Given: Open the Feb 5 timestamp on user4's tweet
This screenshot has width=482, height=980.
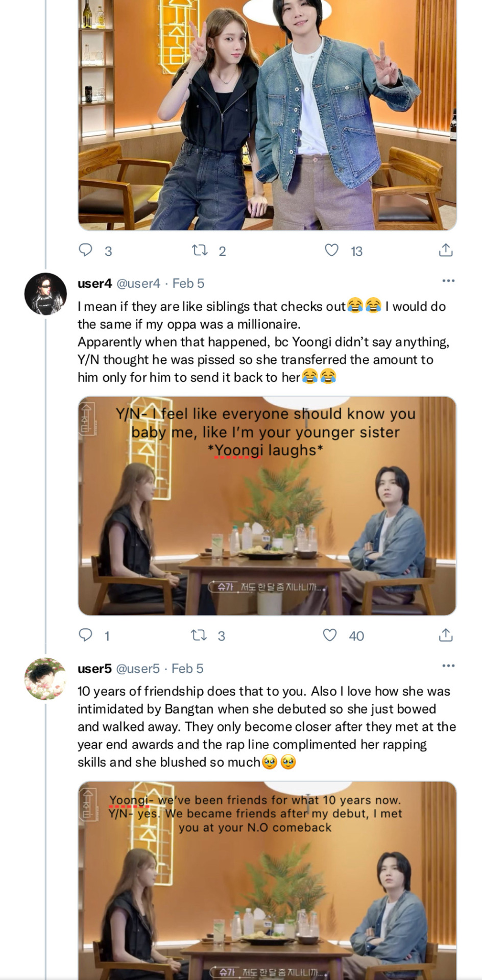Looking at the screenshot, I should (188, 283).
